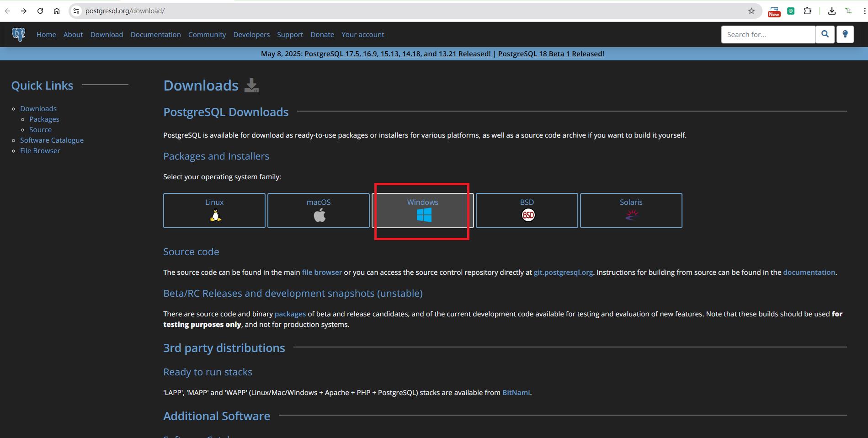The width and height of the screenshot is (868, 438).
Task: Open the browser home page icon
Action: (57, 11)
